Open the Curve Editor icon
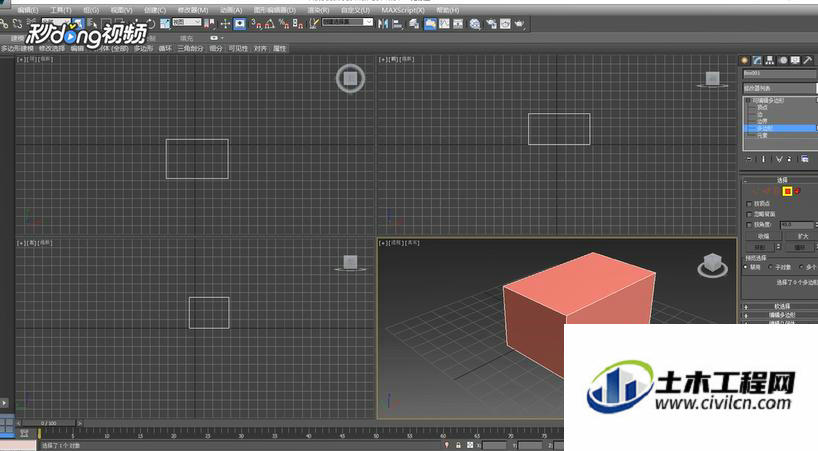 pyautogui.click(x=444, y=23)
